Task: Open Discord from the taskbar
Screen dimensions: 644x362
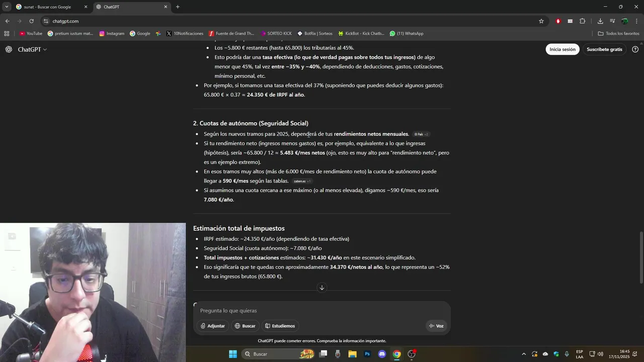Action: (x=382, y=354)
